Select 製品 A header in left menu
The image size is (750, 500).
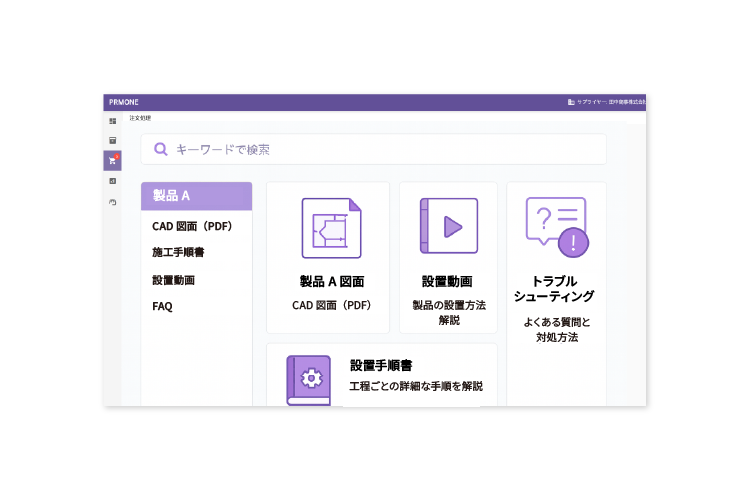point(196,196)
